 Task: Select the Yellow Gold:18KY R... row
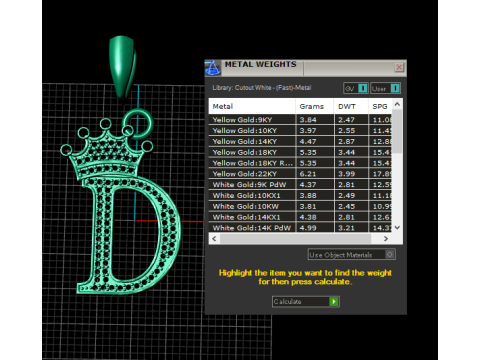coord(300,163)
